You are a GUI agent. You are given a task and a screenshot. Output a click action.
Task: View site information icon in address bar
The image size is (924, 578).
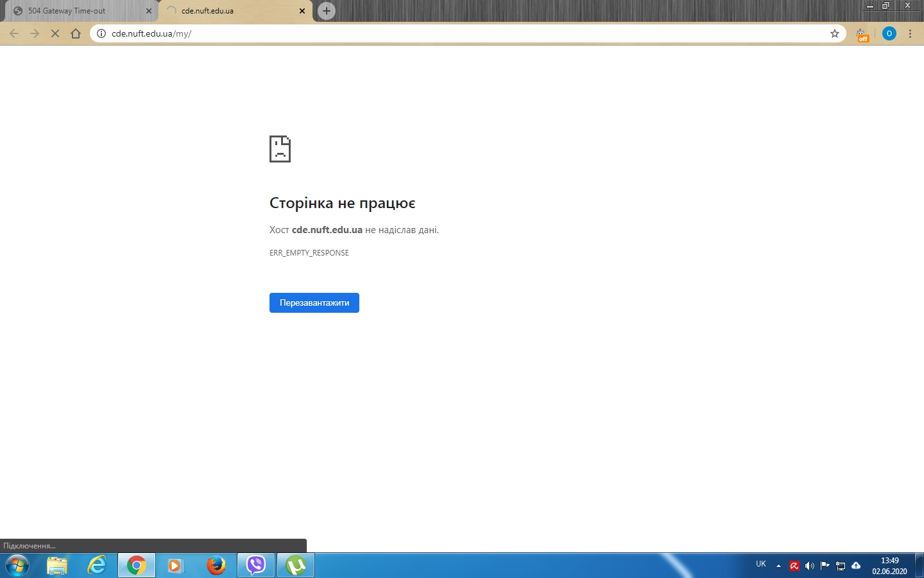pos(101,33)
